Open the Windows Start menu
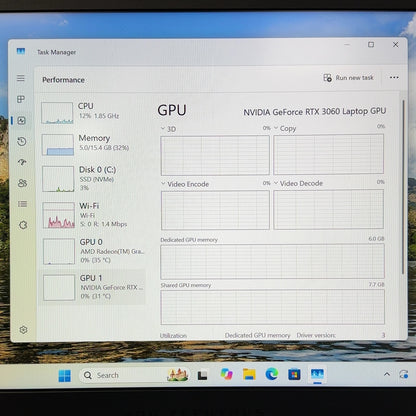The image size is (416, 416). (64, 376)
